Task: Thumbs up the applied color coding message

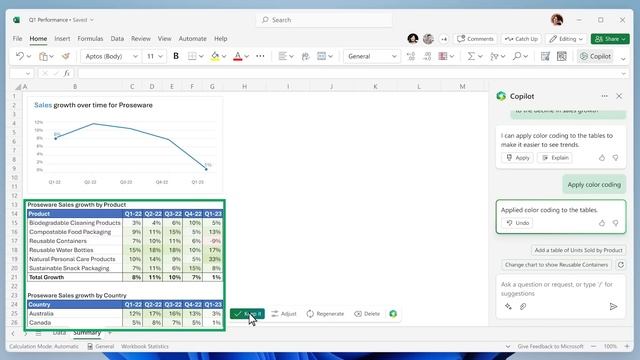Action: [602, 223]
